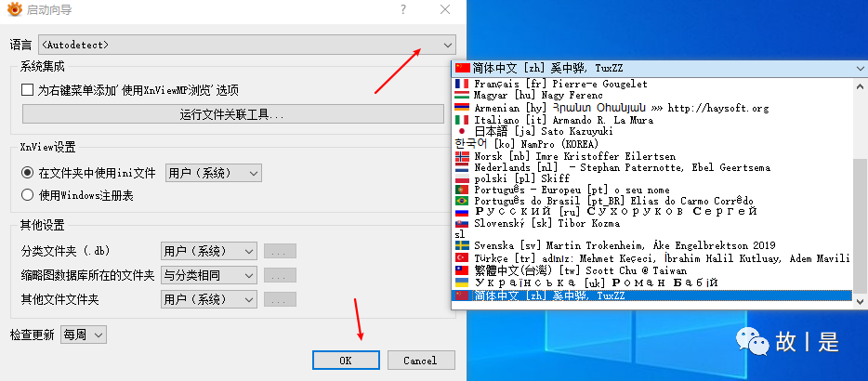Screen dimensions: 868x381
Task: Click the Brazilian flag icon in the list
Action: [x=462, y=200]
